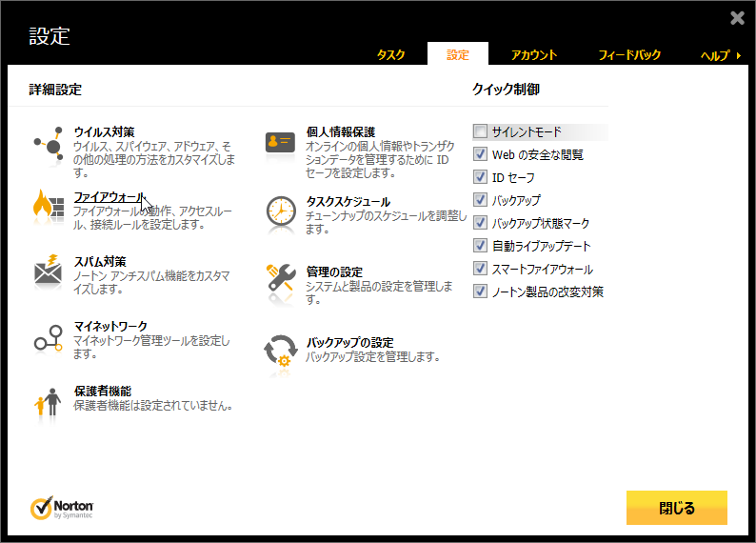This screenshot has width=756, height=543.
Task: Click the My Network (マイネットワーク) icon
Action: click(x=49, y=338)
